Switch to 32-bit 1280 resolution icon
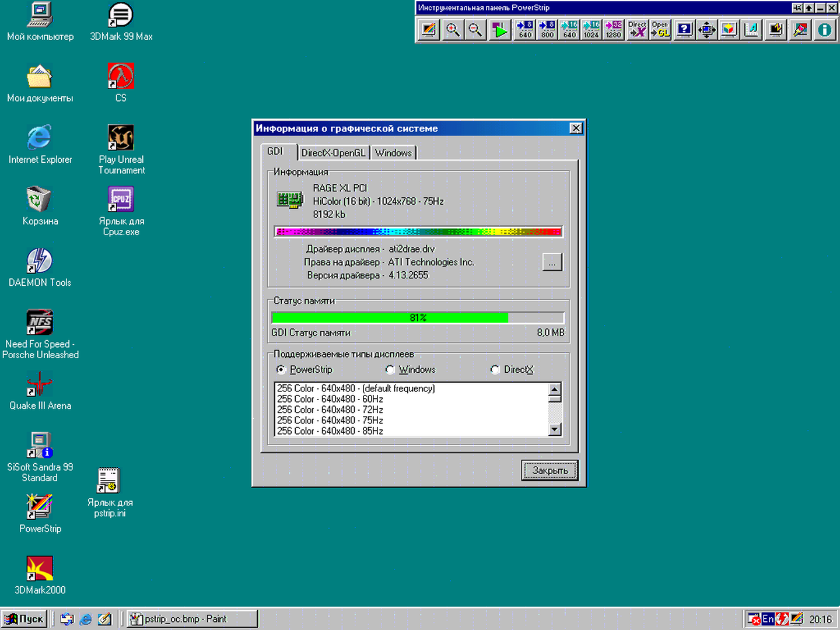The image size is (840, 630). [x=614, y=29]
